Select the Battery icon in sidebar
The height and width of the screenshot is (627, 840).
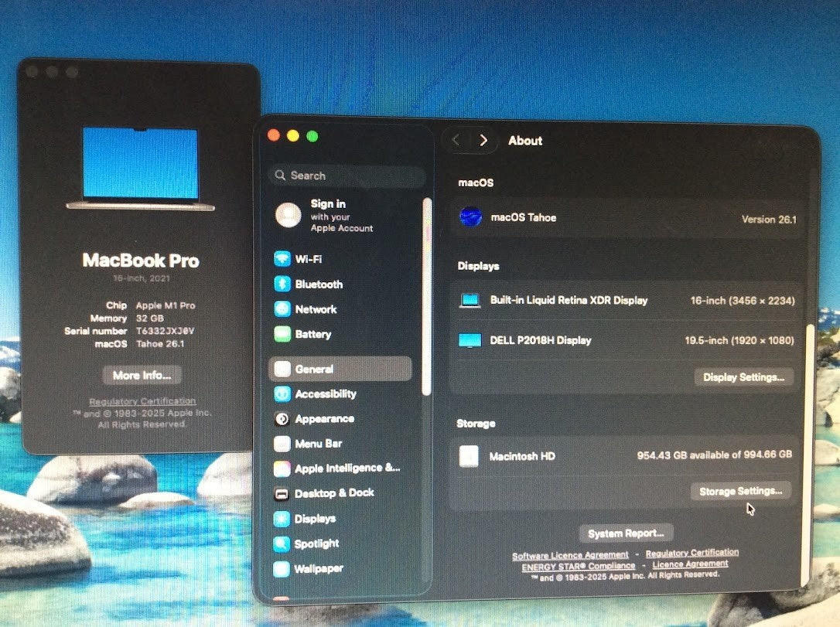click(282, 334)
